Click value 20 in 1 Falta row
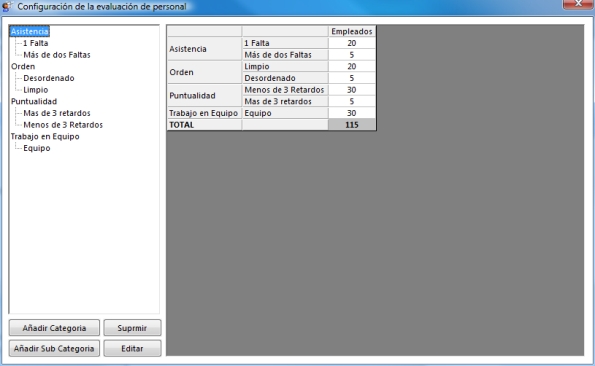Viewport: 595px width, 366px height. coord(352,43)
